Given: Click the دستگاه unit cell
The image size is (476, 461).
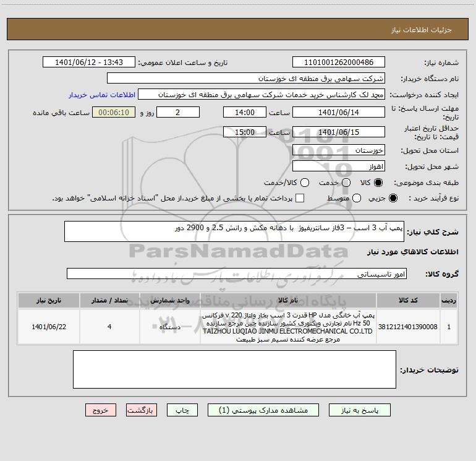Looking at the screenshot, I should [x=170, y=327].
